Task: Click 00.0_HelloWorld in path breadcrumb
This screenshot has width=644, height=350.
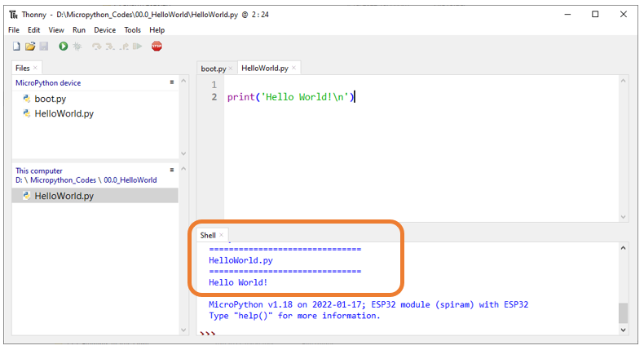Action: pos(130,180)
